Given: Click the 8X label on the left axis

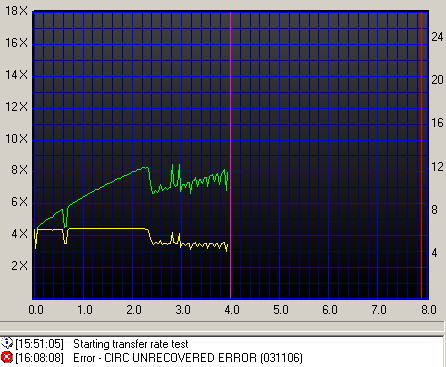Looking at the screenshot, I should 19,170.
